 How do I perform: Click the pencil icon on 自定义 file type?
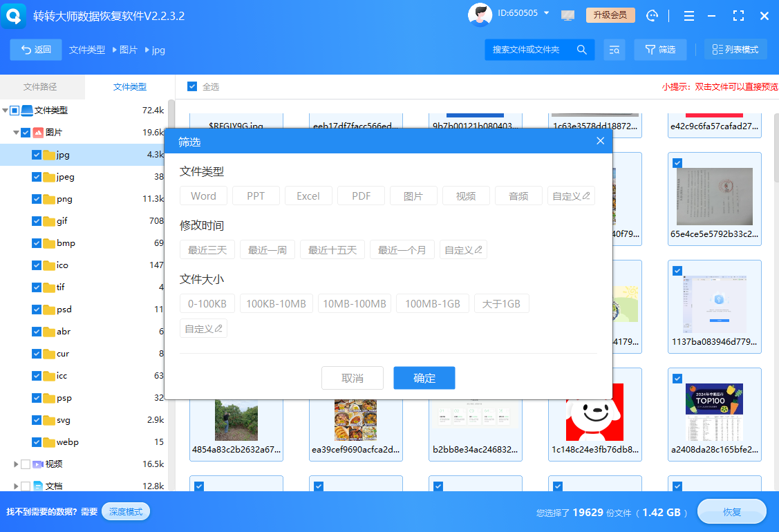point(585,196)
